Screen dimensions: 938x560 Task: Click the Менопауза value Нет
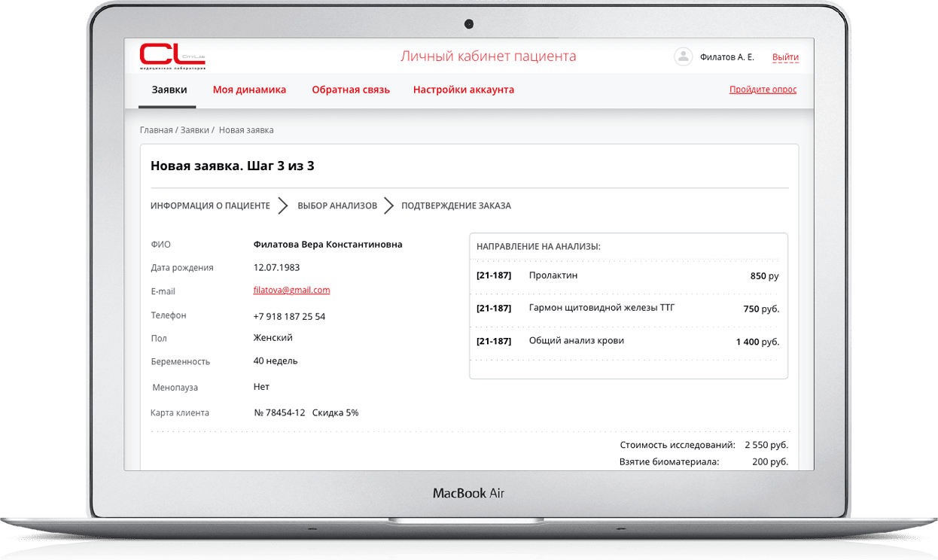(x=261, y=387)
